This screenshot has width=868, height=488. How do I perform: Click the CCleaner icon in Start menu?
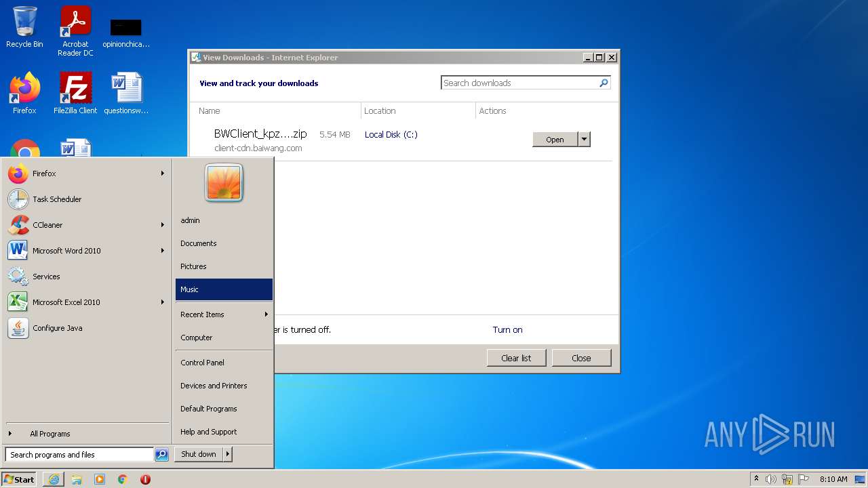(x=18, y=225)
